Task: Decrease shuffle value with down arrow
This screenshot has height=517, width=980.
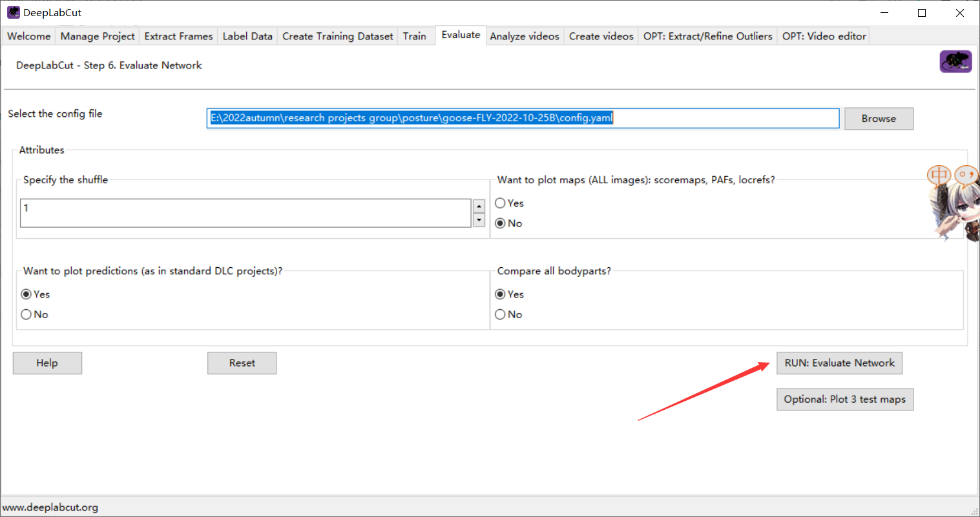Action: point(479,220)
